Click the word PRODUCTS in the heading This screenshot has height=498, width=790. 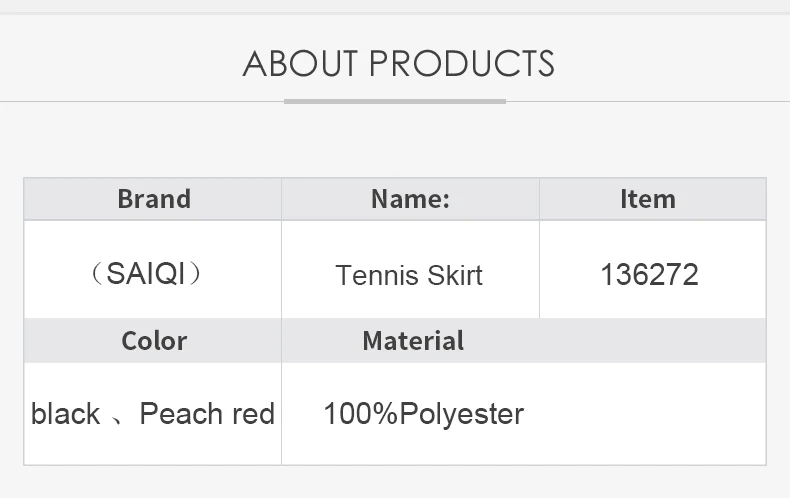(462, 64)
